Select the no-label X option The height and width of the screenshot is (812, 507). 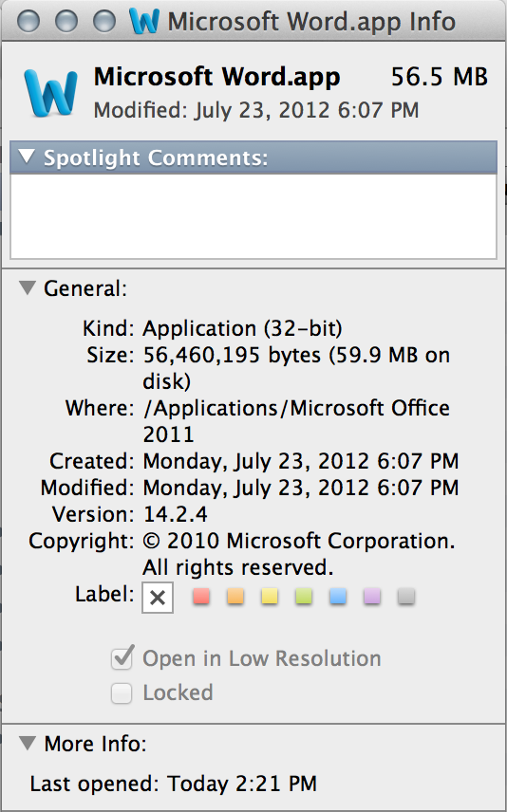157,598
